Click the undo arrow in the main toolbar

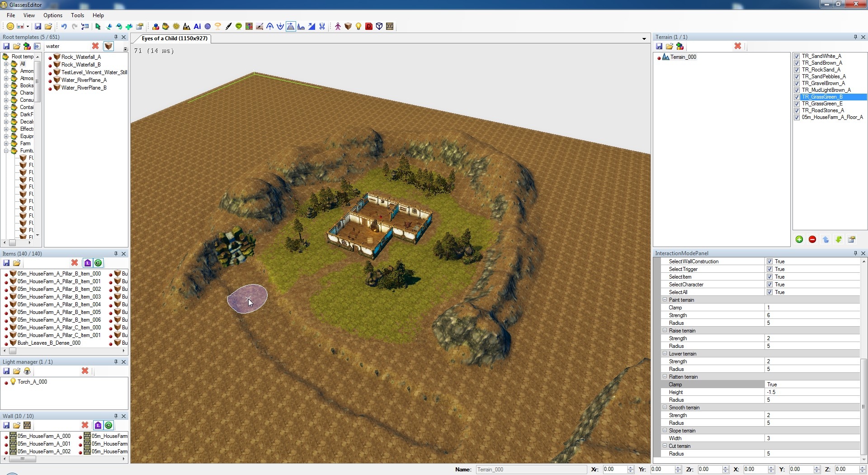[x=64, y=27]
